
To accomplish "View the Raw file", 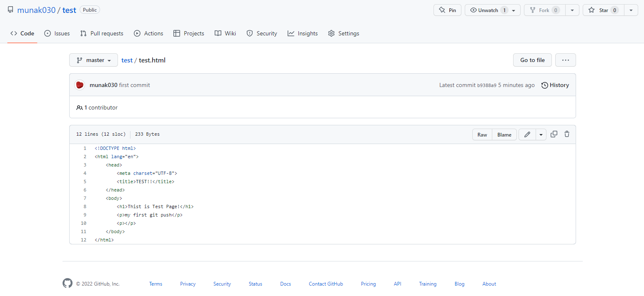I will 482,134.
